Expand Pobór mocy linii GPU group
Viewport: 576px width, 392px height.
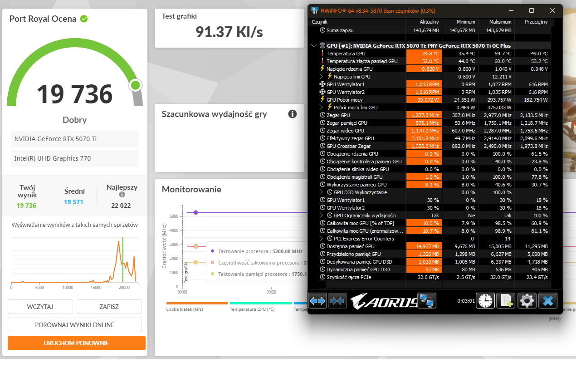click(322, 108)
